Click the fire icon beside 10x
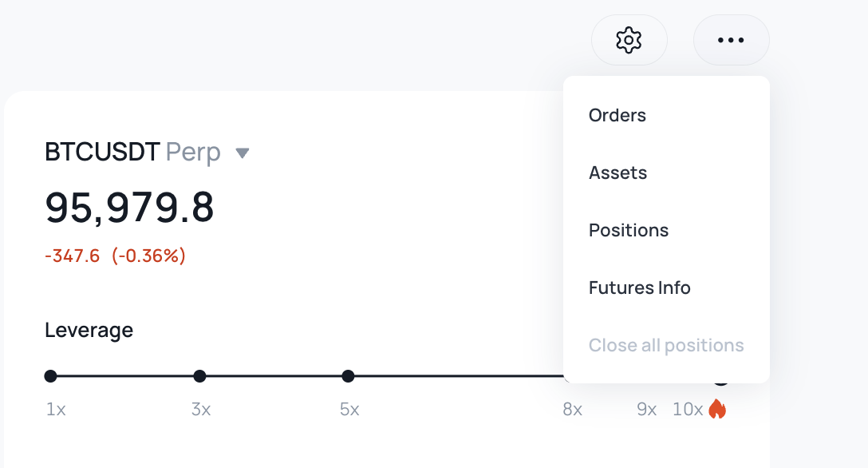The image size is (868, 468). coord(717,410)
